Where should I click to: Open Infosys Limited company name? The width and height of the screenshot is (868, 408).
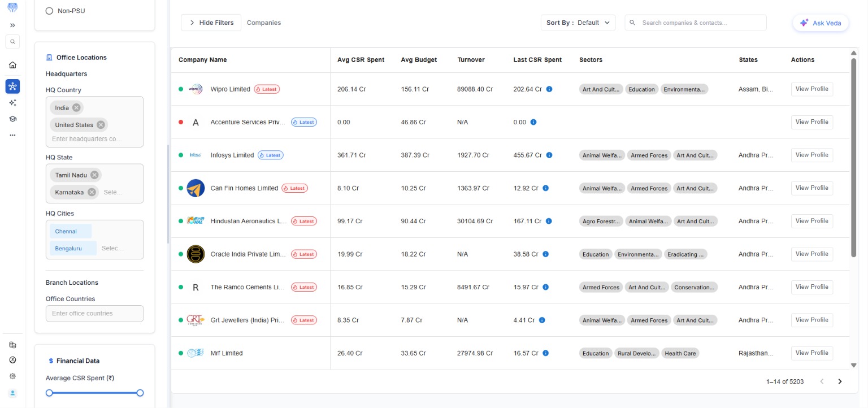click(x=232, y=155)
